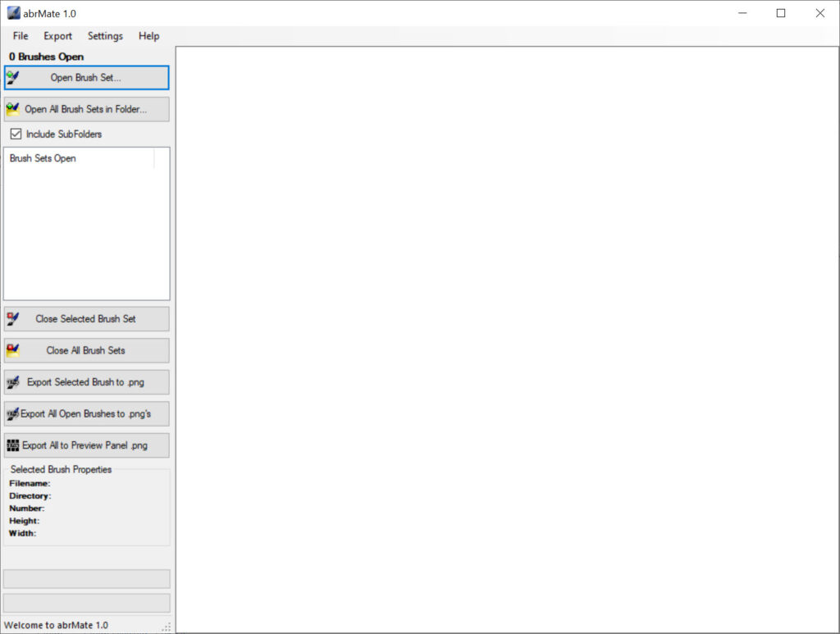840x634 pixels.
Task: Close the abrMate window
Action: 820,13
